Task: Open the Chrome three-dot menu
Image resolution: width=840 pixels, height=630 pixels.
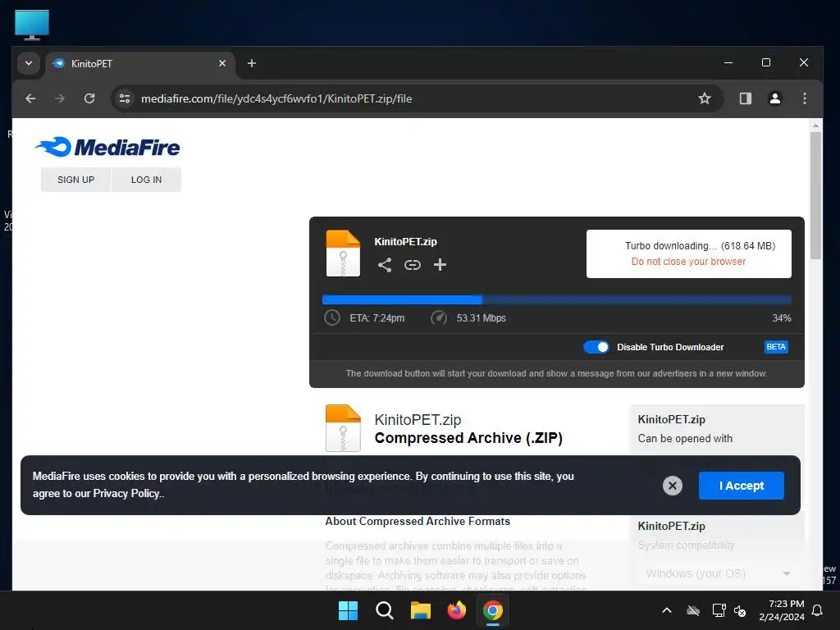Action: point(805,98)
